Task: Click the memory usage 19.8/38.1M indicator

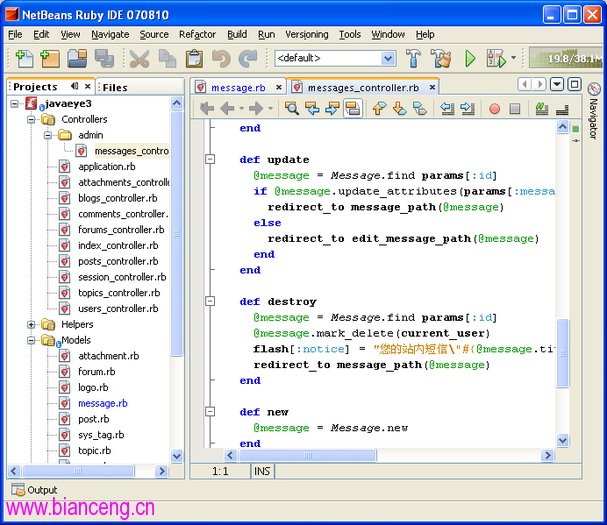Action: click(x=566, y=58)
